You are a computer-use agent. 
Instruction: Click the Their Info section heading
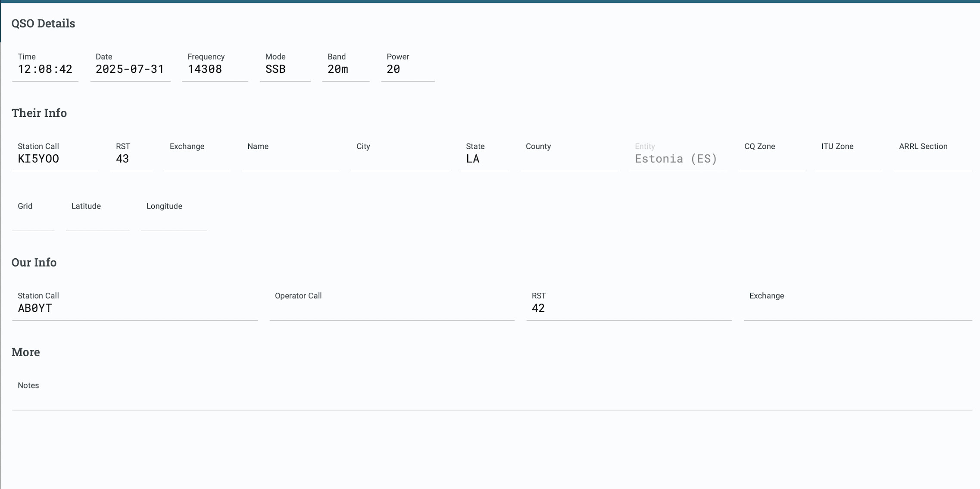click(x=39, y=113)
